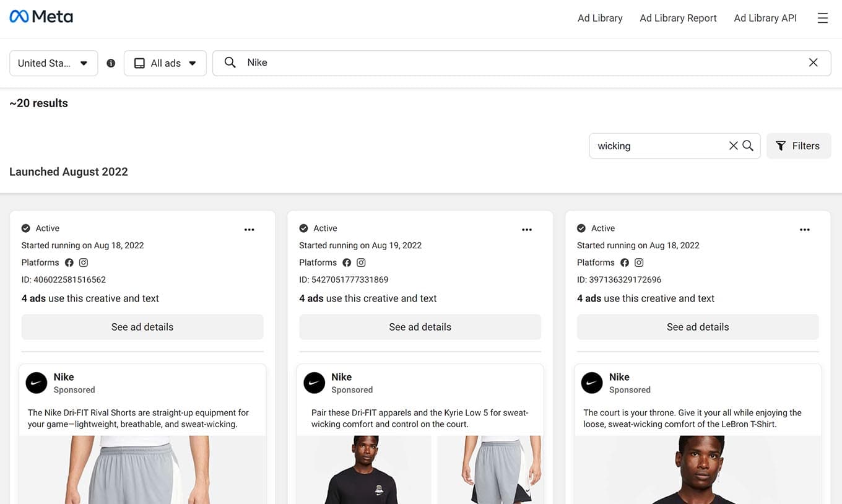Screen dimensions: 842x504
Task: Expand the United States country dropdown
Action: coord(54,63)
